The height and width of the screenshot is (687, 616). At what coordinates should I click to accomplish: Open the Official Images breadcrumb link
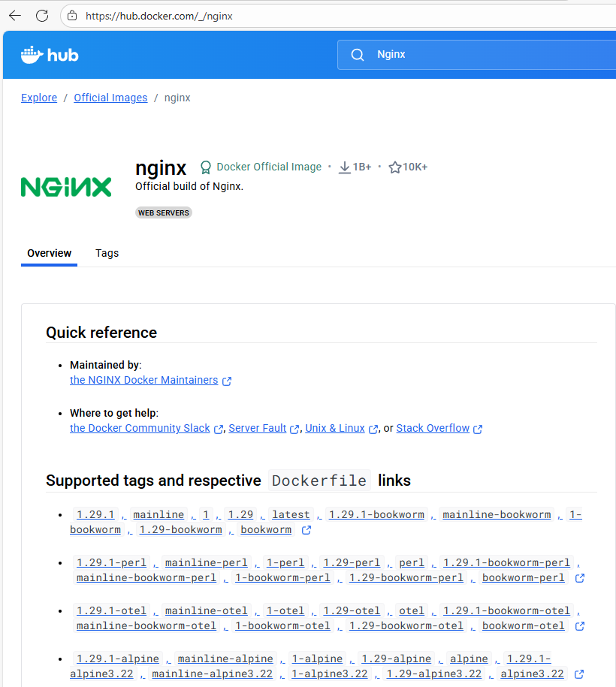tap(110, 98)
